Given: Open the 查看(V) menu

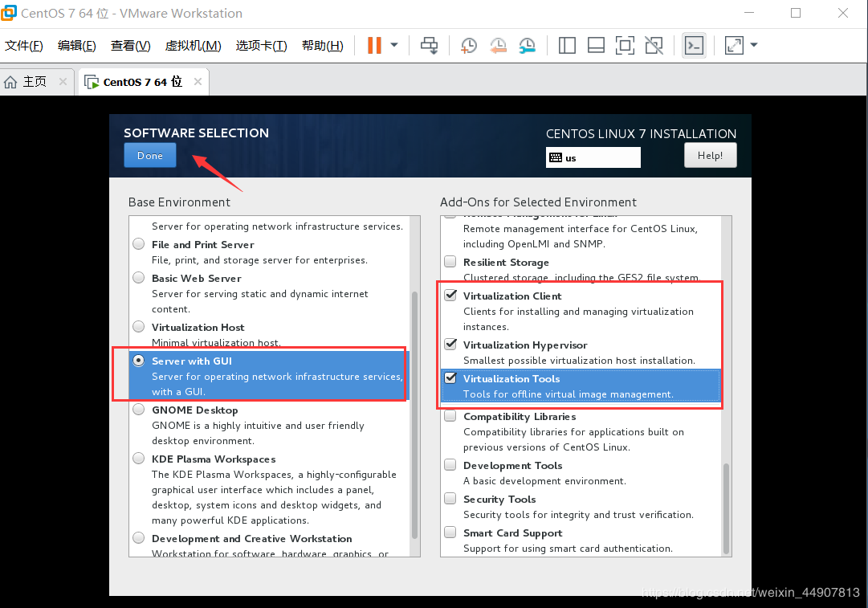Looking at the screenshot, I should [x=131, y=46].
